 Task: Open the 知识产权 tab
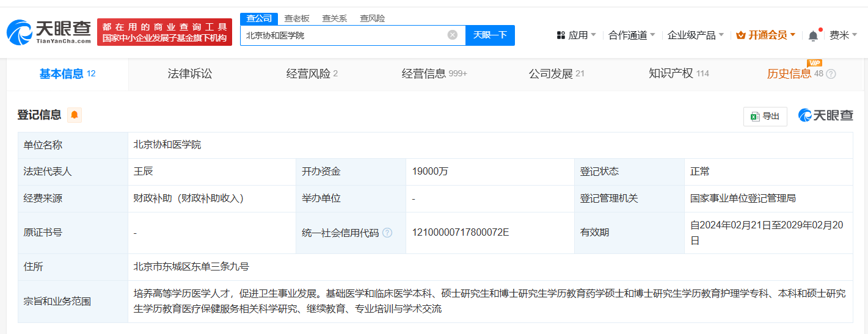[671, 74]
